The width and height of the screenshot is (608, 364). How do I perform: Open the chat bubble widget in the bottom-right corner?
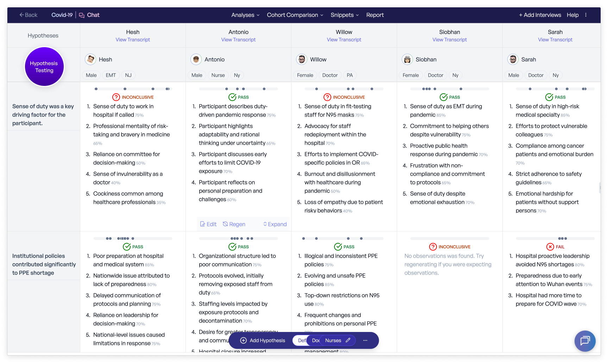point(585,341)
